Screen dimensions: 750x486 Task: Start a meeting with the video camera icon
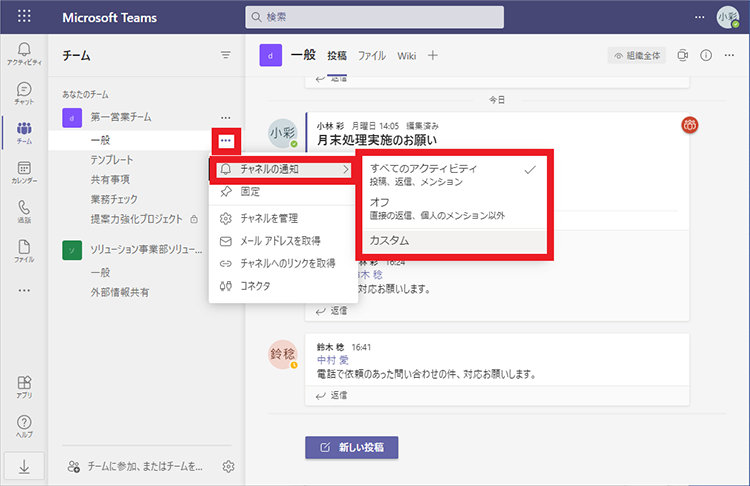click(x=683, y=55)
